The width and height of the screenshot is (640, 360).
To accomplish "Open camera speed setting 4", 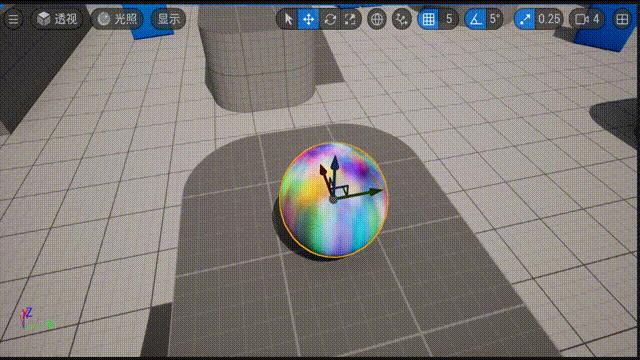I will (x=587, y=19).
